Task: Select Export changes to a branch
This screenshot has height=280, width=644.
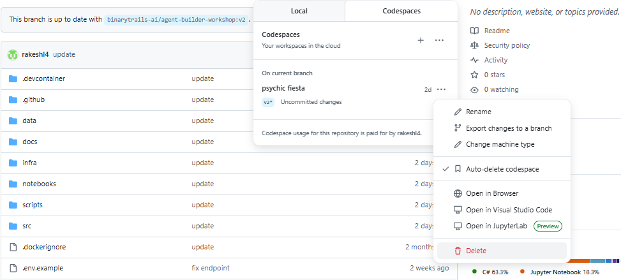Action: pos(508,128)
